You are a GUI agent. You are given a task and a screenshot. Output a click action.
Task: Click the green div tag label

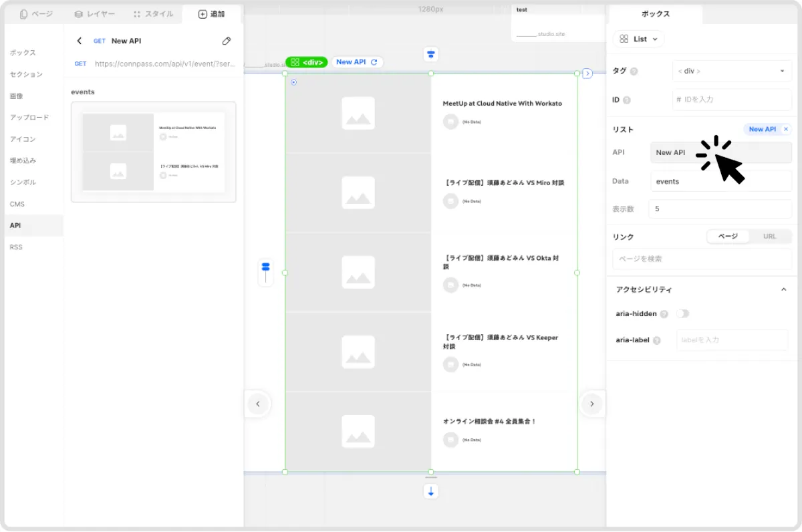307,62
